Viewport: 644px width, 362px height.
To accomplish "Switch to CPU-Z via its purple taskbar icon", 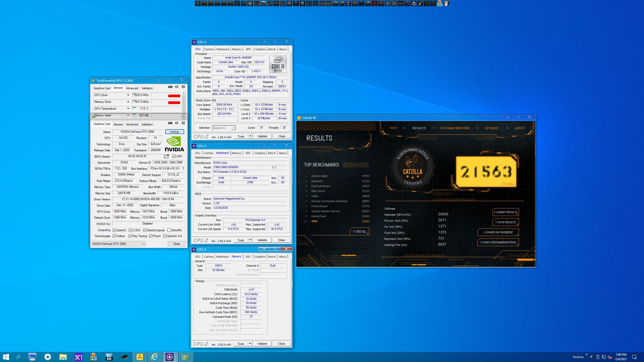I will (170, 357).
